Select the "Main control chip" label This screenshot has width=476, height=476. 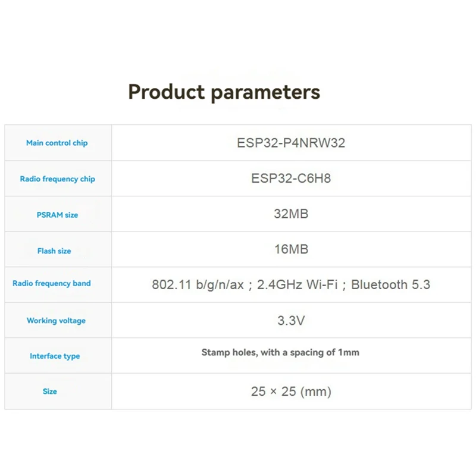tap(57, 143)
